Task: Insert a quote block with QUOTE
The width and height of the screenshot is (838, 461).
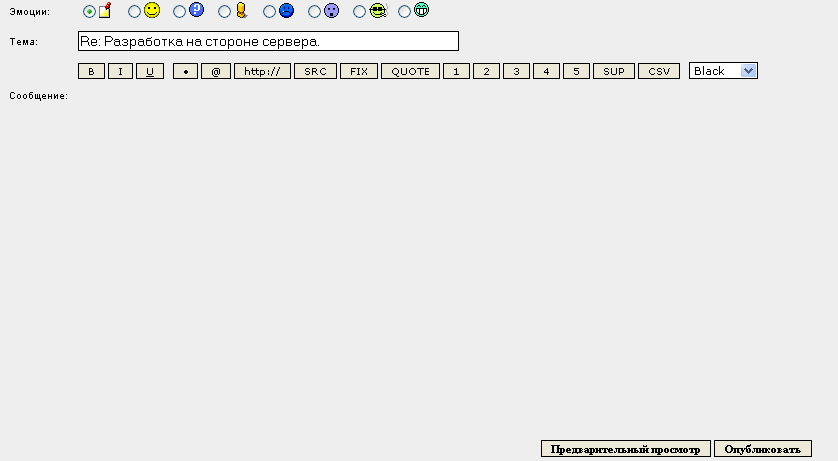Action: [410, 72]
